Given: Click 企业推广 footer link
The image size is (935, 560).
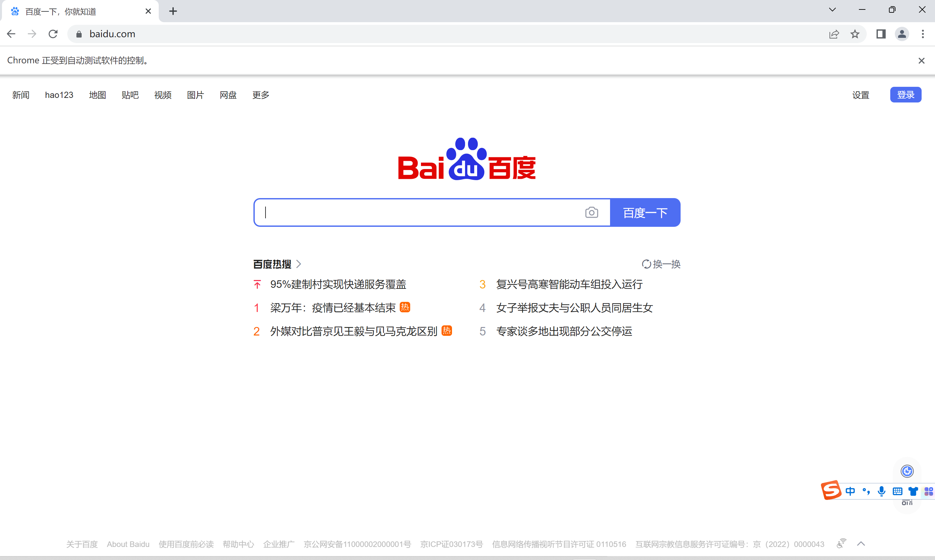Looking at the screenshot, I should [279, 544].
